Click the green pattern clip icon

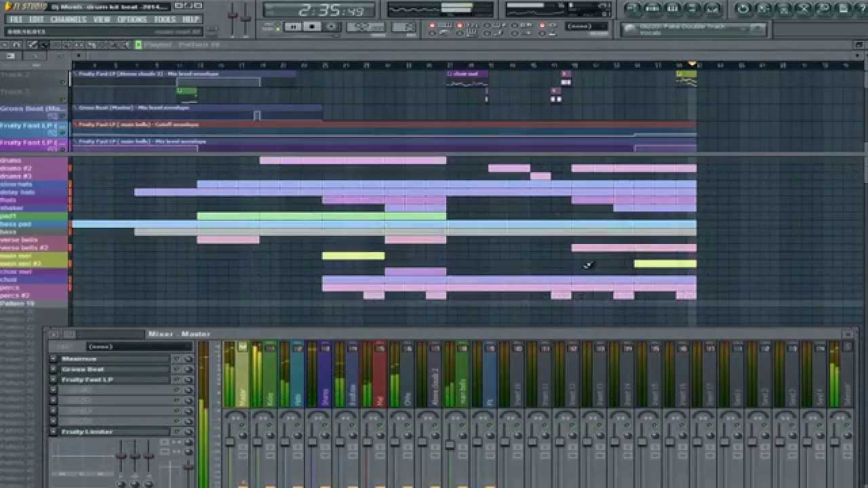pos(138,45)
